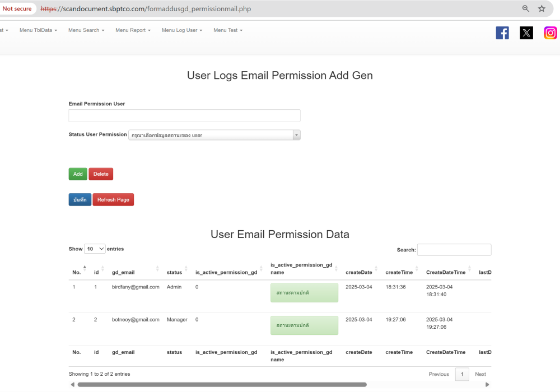Click the Refresh Page button
This screenshot has height=392, width=560.
(x=113, y=200)
